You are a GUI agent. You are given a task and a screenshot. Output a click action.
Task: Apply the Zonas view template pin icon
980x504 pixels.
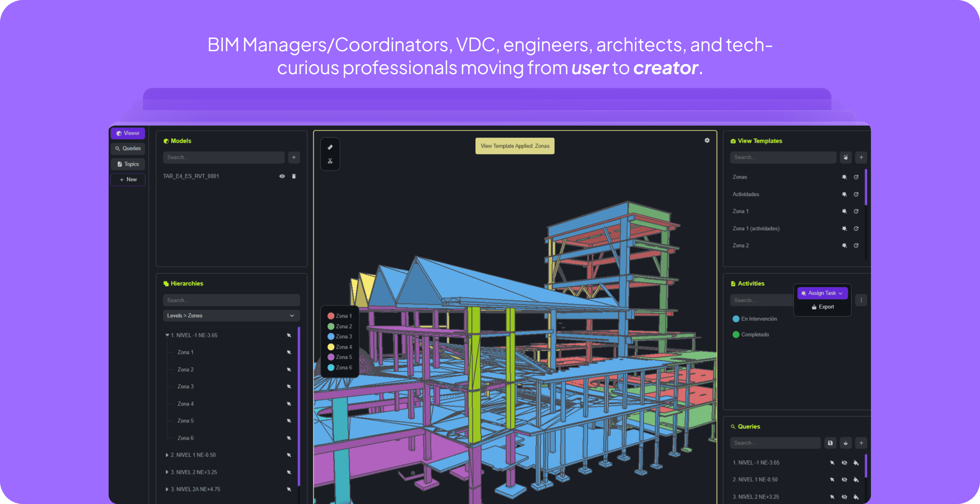[x=844, y=177]
